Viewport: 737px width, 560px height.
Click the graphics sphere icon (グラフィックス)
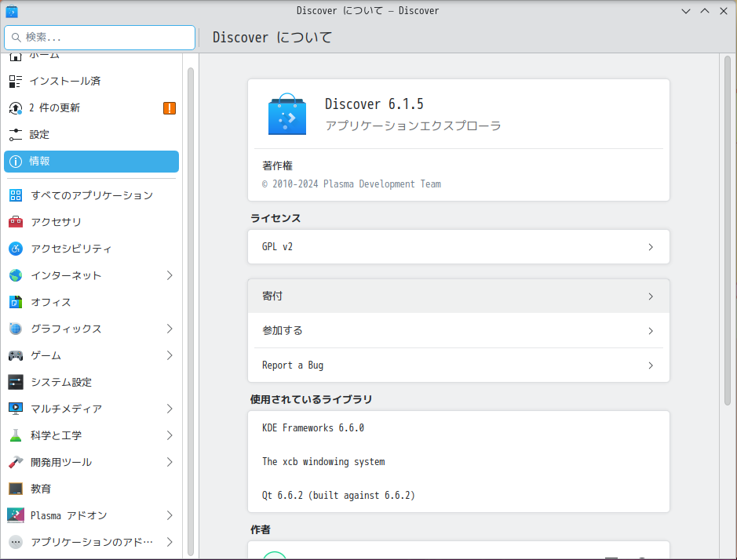coord(16,329)
